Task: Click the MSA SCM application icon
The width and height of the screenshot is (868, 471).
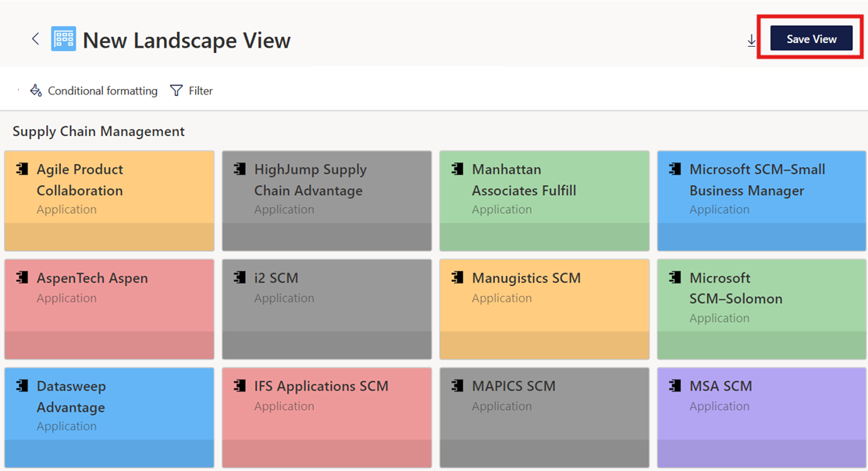Action: [x=674, y=386]
